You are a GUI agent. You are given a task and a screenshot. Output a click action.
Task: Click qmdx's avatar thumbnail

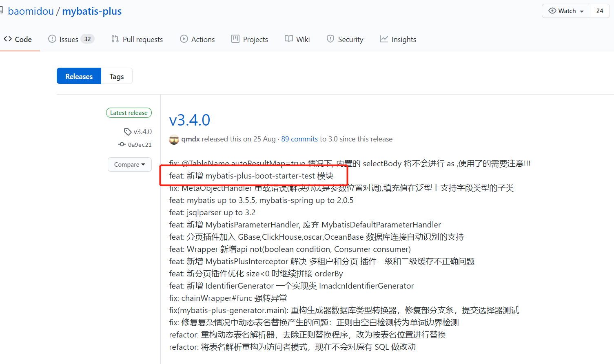click(x=174, y=139)
